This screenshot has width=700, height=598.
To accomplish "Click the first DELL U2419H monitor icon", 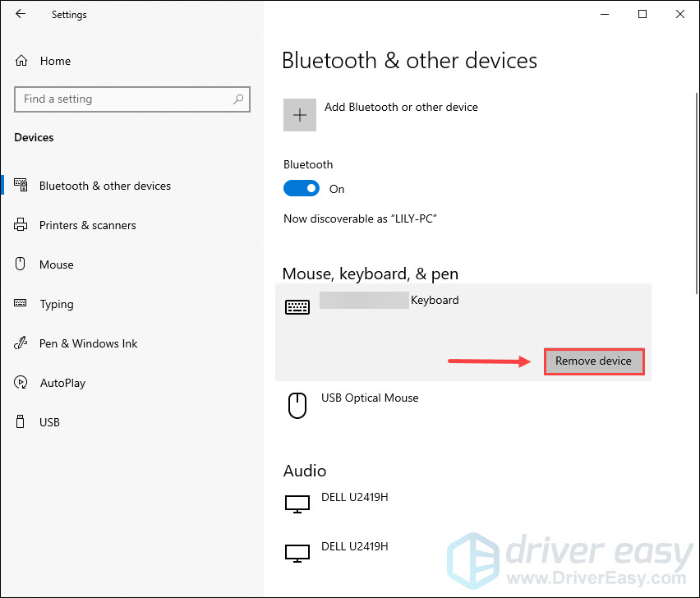I will pos(297,504).
